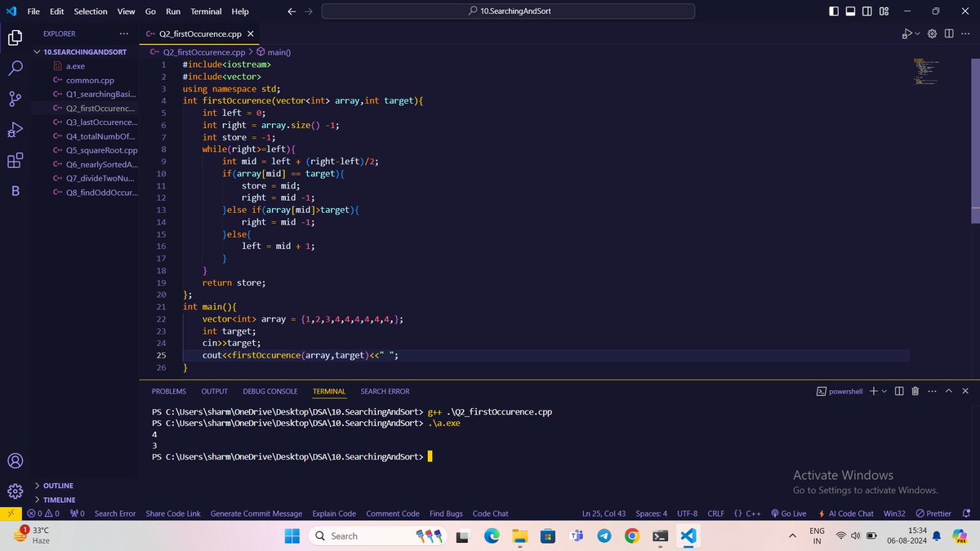Open the Run and Debug view
Screen dimensions: 980x551
[x=15, y=130]
